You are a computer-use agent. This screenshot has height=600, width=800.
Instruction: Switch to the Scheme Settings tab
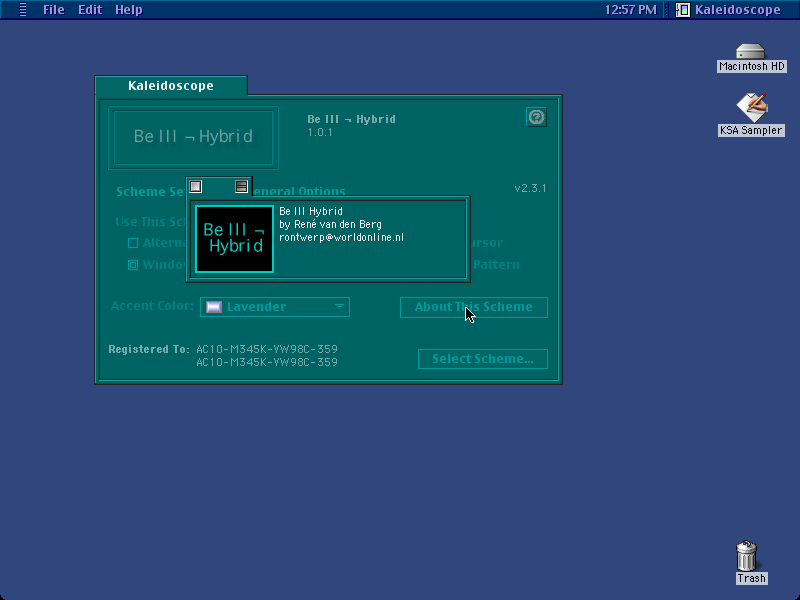click(x=151, y=192)
